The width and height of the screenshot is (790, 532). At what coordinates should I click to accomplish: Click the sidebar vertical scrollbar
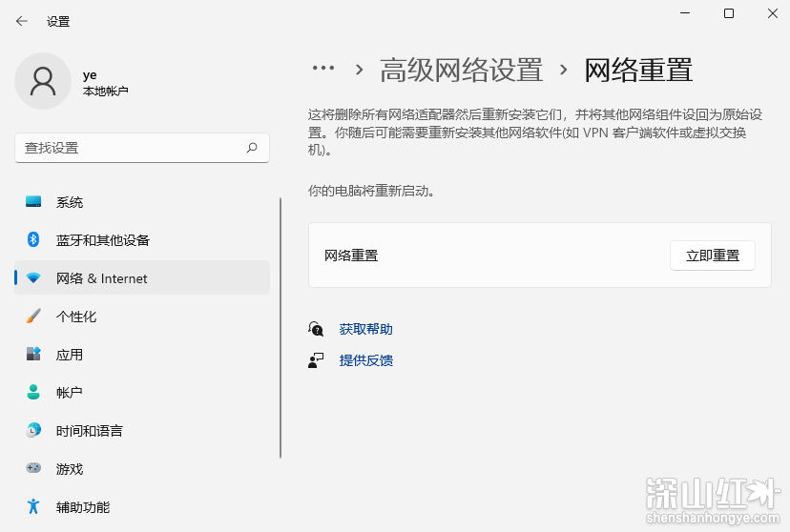point(281,328)
